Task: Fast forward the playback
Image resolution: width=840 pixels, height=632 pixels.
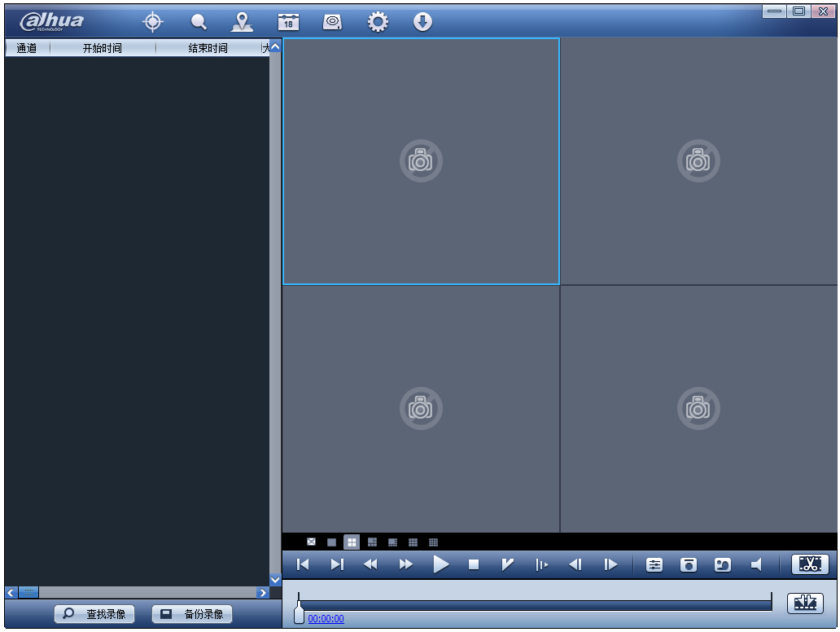Action: click(405, 564)
